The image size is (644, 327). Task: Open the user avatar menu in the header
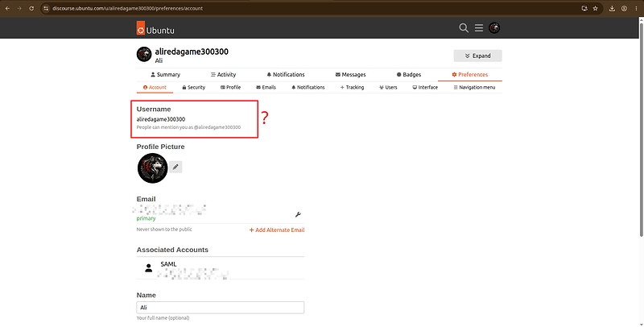click(x=494, y=28)
